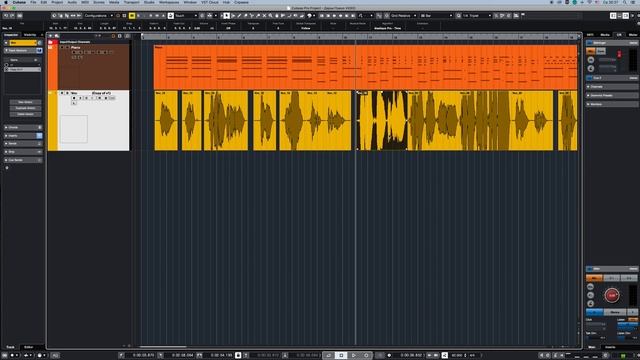The image size is (640, 360).
Task: Select the Object Selection arrow tool
Action: click(x=227, y=16)
